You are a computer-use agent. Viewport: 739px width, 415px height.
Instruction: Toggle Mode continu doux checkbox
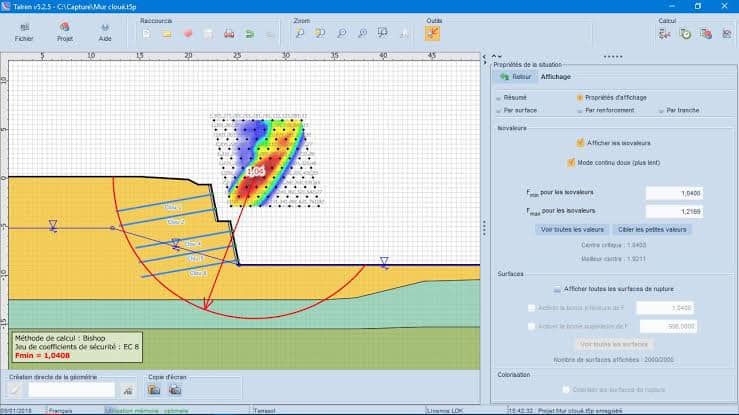[x=571, y=163]
